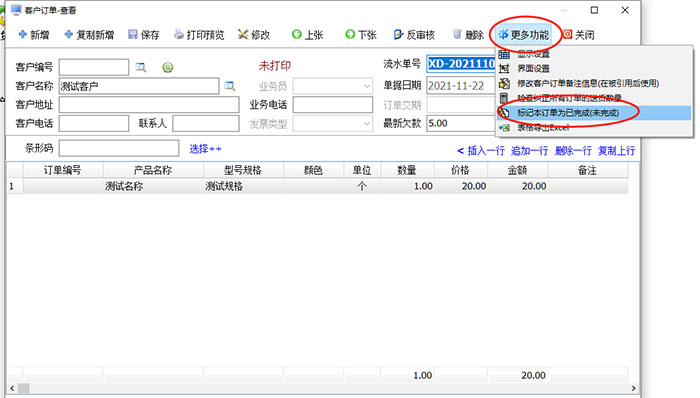Focus the 条形码 input field
Screen dimensions: 700x398
tap(119, 149)
